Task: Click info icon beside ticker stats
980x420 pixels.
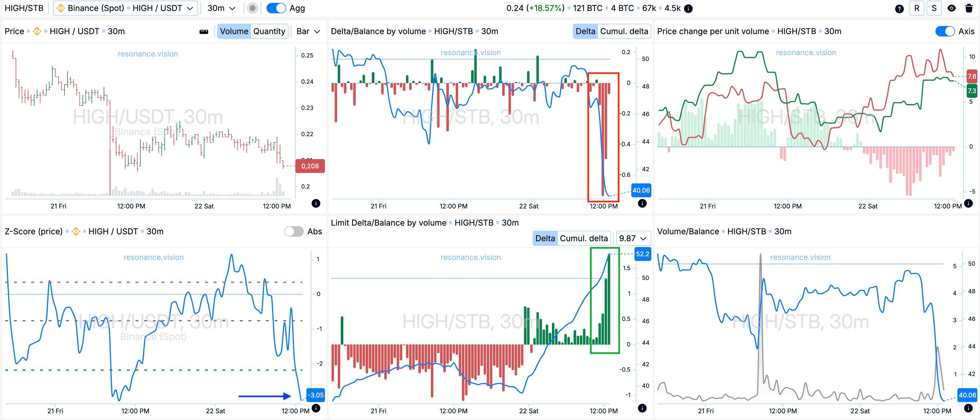Action: click(688, 8)
